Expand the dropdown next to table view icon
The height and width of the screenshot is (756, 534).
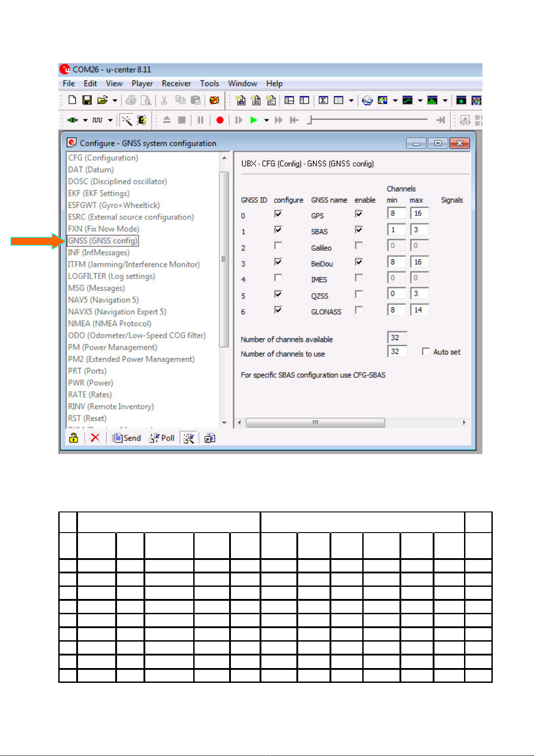[x=351, y=101]
